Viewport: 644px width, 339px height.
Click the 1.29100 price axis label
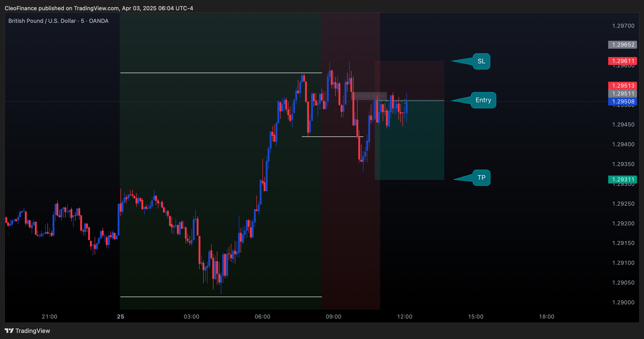[623, 263]
